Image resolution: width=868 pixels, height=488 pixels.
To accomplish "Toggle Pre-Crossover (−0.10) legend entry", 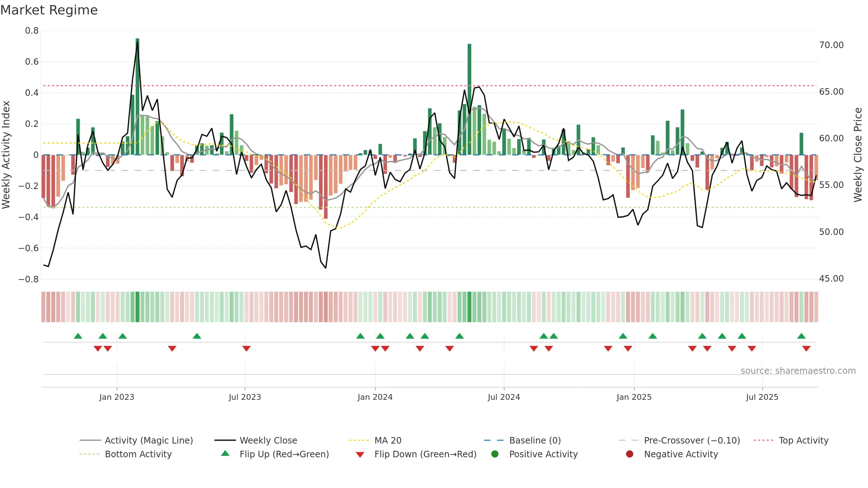I will click(x=679, y=440).
